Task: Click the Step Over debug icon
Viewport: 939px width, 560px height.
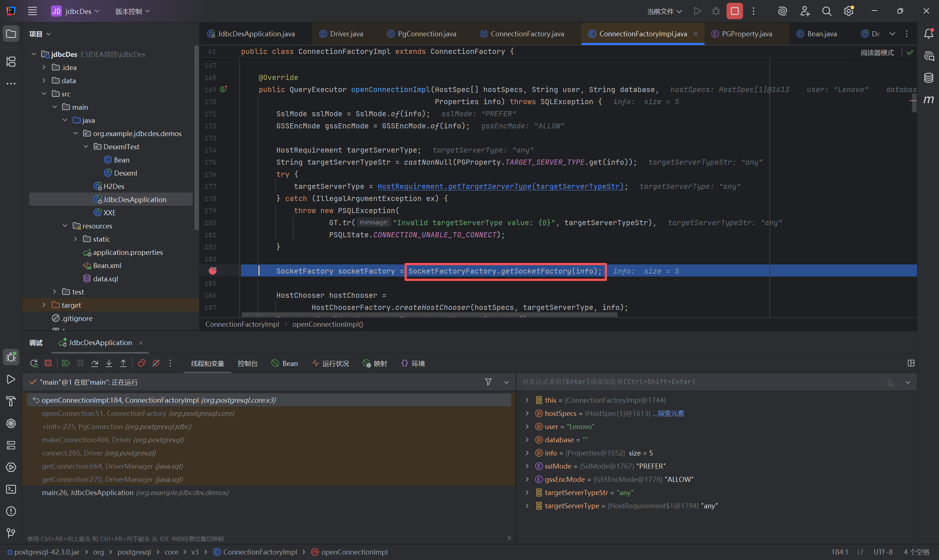Action: [95, 363]
